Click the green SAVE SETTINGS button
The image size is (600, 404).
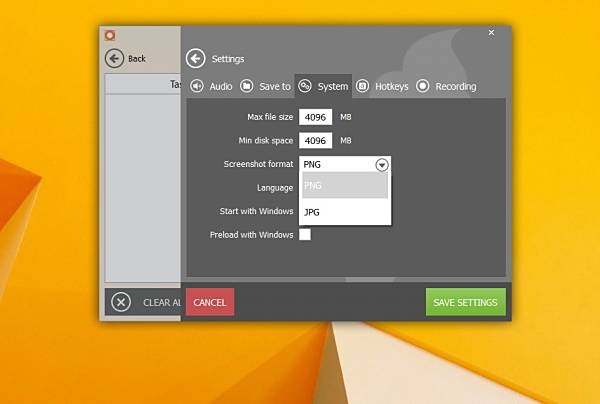[x=466, y=302]
